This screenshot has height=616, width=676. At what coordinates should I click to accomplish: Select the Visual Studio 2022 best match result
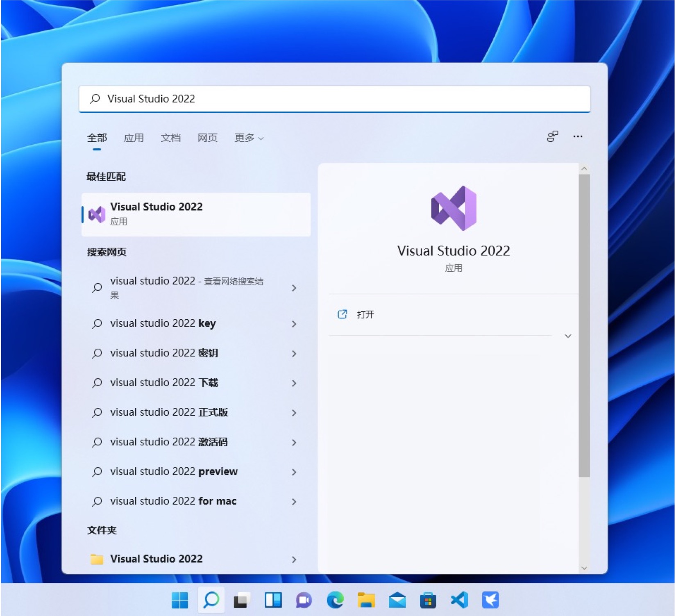(x=196, y=214)
